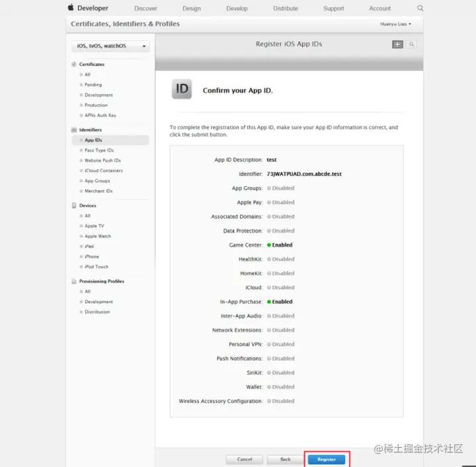
Task: Click the Apple Pay Disabled status
Action: [x=280, y=202]
